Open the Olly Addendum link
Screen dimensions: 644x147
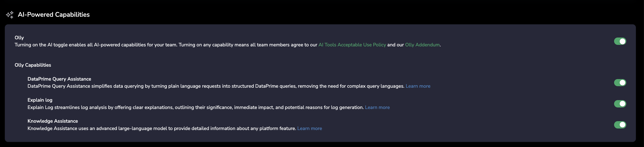(x=422, y=45)
